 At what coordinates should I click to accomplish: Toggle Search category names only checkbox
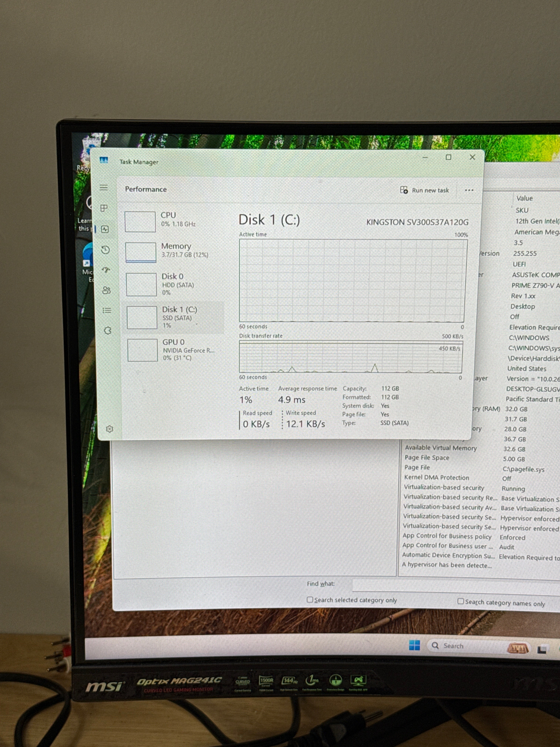click(x=460, y=601)
